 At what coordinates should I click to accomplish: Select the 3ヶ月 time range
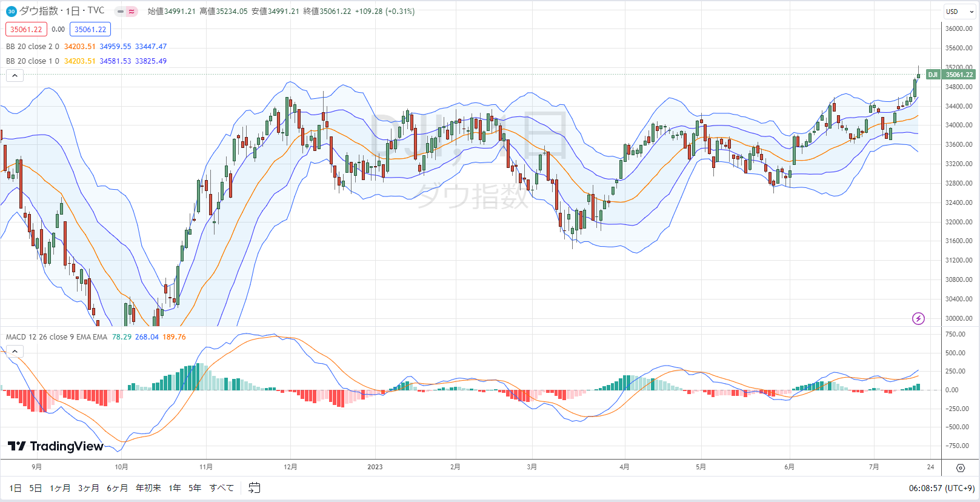88,488
